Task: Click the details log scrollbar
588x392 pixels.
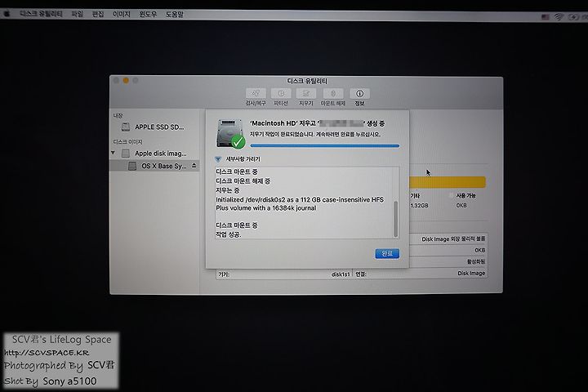Action: [x=395, y=220]
